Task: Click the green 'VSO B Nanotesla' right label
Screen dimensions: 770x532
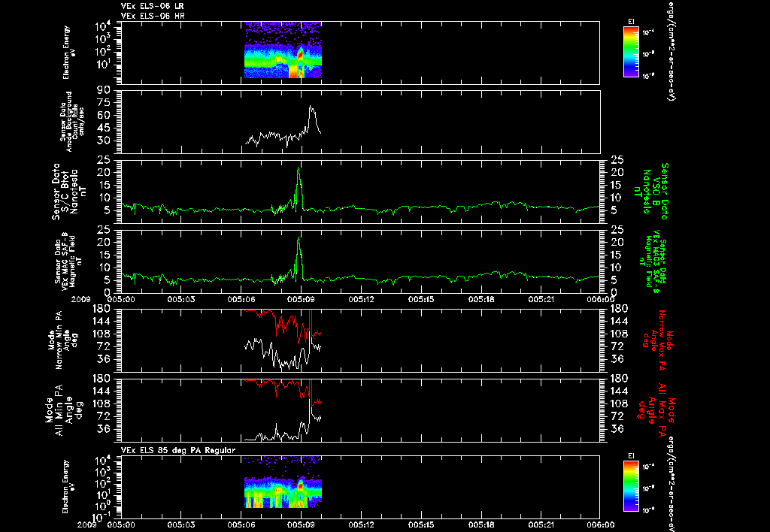Action: coord(650,192)
